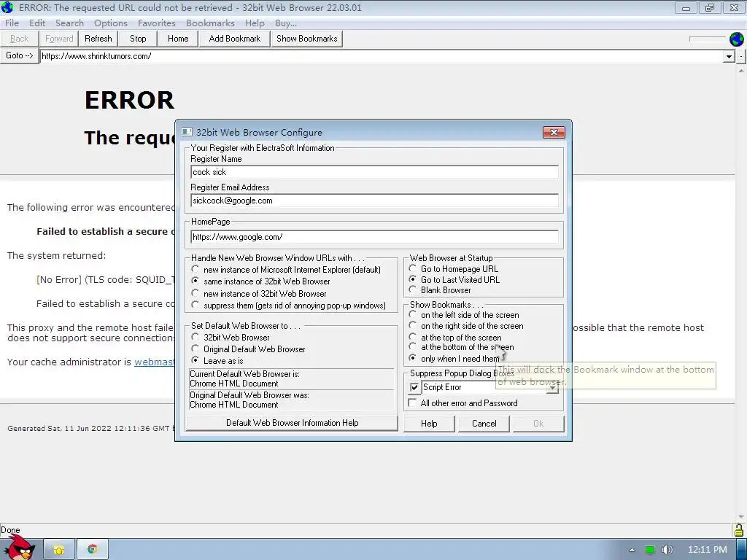Screen dimensions: 747x560
Task: Open the Search menu
Action: click(x=69, y=23)
